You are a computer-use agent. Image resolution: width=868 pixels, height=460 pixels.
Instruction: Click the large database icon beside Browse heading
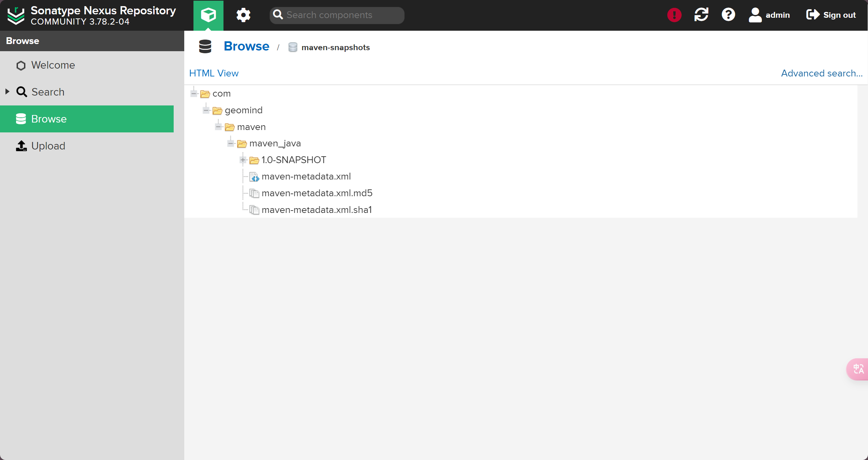(205, 46)
